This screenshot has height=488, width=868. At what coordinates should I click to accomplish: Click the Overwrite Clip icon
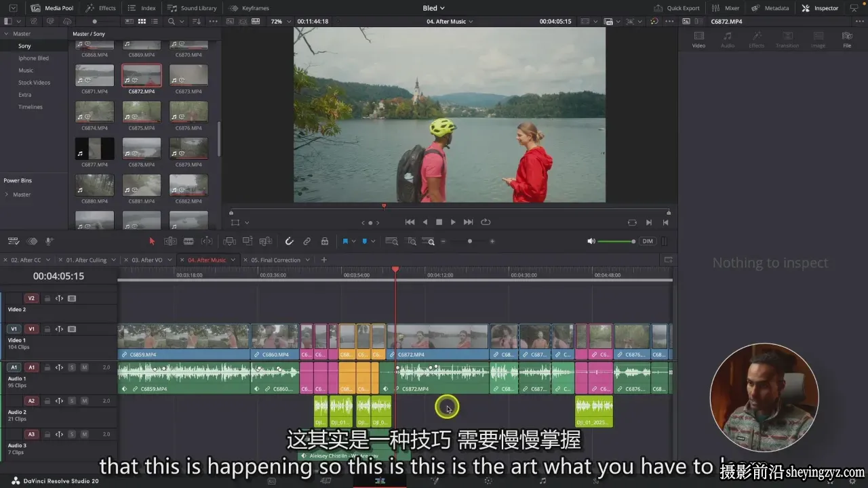point(248,241)
